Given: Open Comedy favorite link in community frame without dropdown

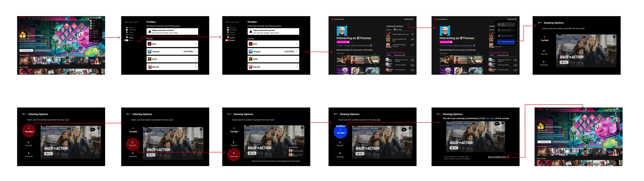Looking at the screenshot, I should pos(347,46).
